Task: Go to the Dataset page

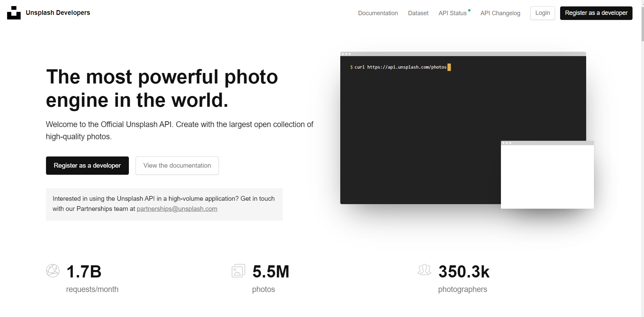Action: coord(418,13)
